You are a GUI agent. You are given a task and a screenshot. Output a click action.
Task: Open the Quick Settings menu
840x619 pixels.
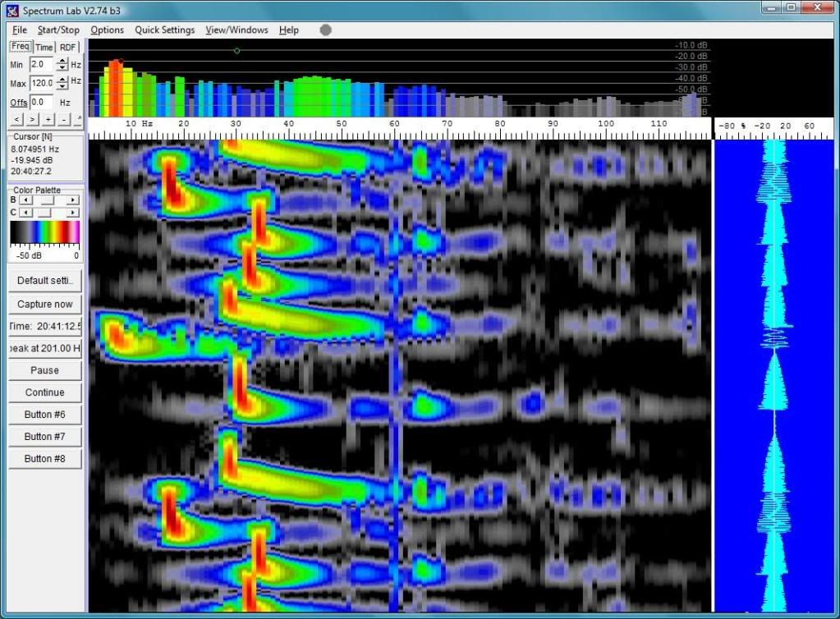click(165, 30)
